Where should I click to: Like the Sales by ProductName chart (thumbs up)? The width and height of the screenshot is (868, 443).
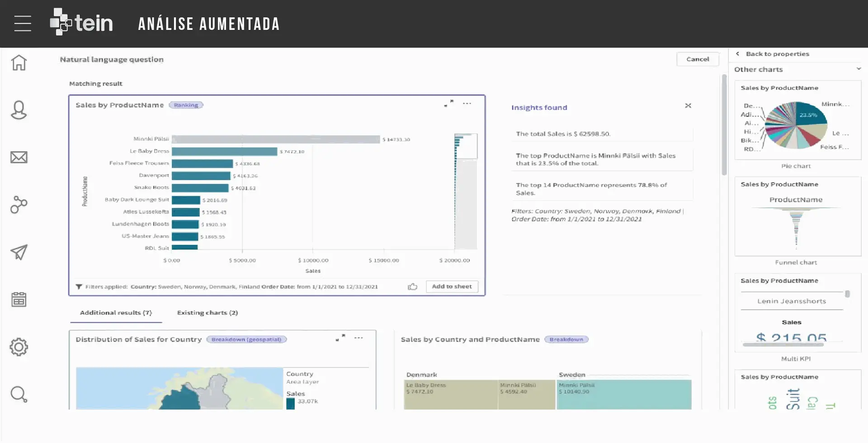click(412, 287)
